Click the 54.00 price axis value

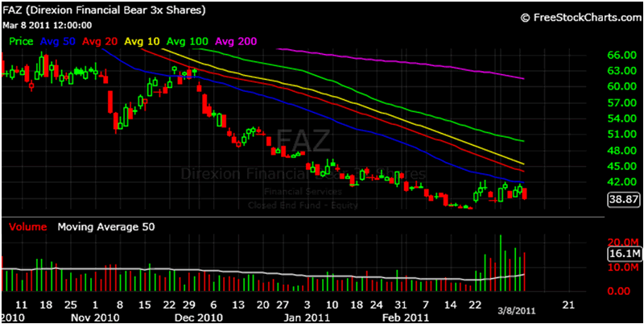tap(623, 118)
